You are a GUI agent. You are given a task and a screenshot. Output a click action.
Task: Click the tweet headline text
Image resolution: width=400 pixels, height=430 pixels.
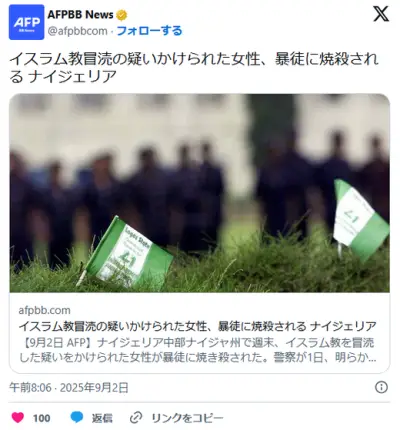194,68
